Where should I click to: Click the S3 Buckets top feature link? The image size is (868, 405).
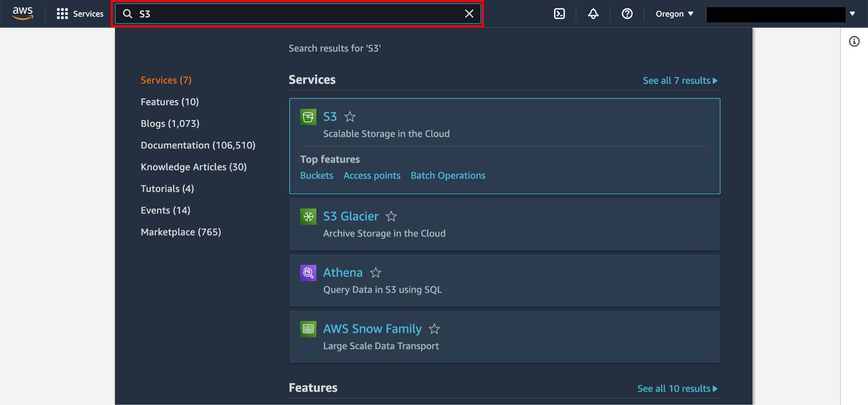316,175
